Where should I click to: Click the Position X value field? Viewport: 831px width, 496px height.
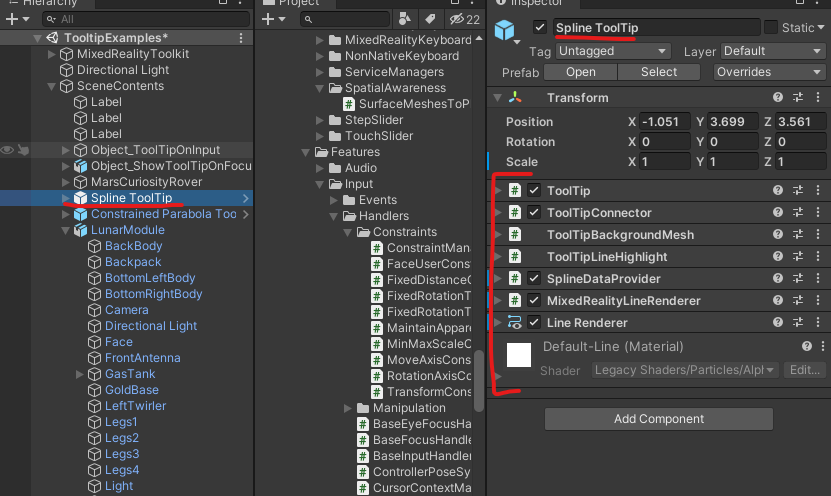click(665, 121)
